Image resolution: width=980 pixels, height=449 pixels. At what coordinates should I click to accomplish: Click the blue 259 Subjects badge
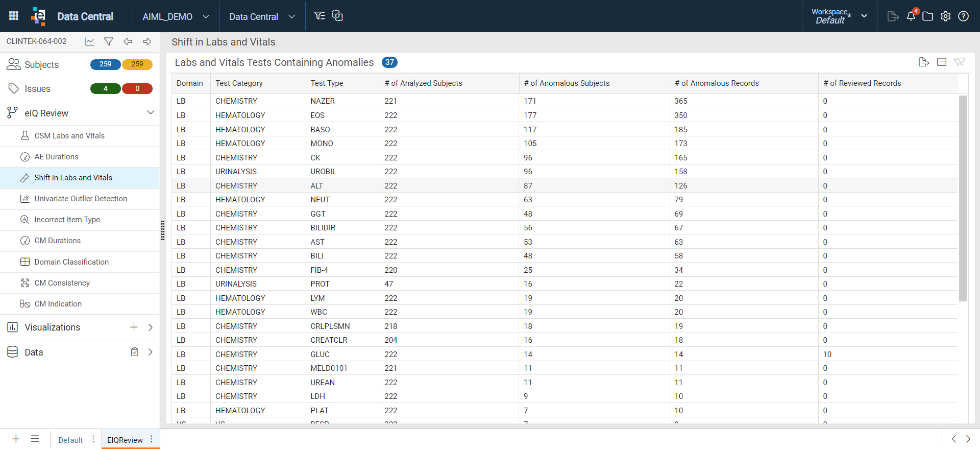[105, 64]
